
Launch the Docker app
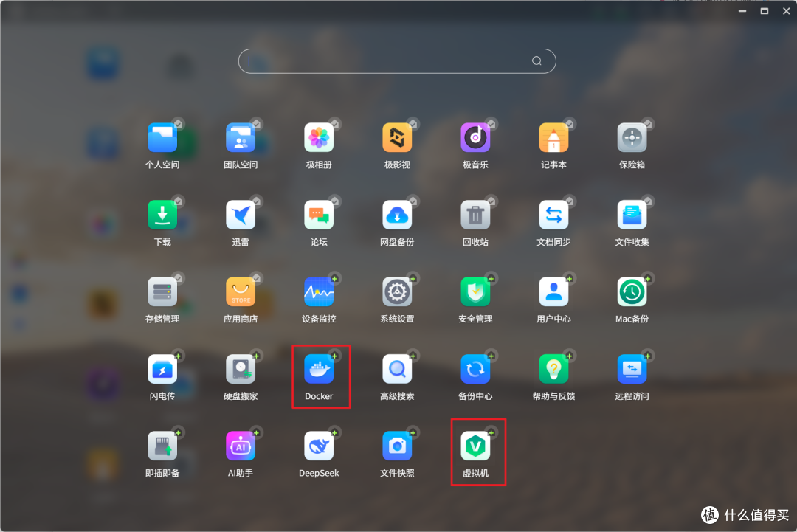coord(319,370)
